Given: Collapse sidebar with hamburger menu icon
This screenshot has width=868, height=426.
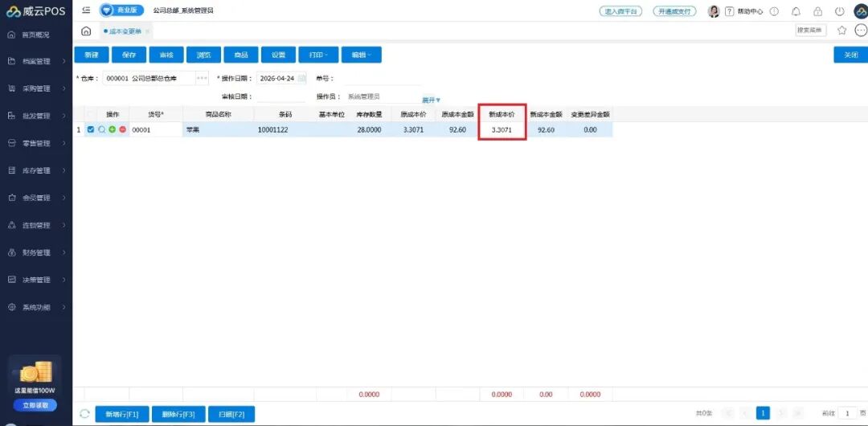Looking at the screenshot, I should pos(86,10).
